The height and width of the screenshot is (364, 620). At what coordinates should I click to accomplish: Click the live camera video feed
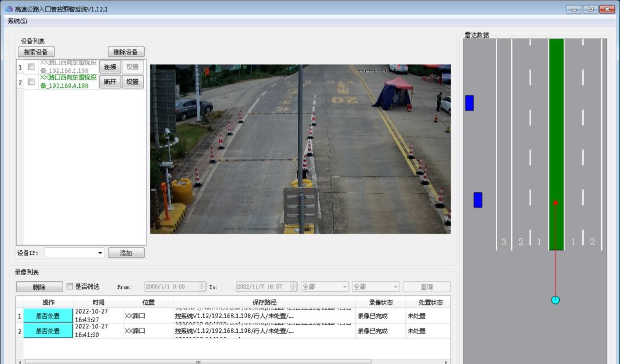coord(300,149)
